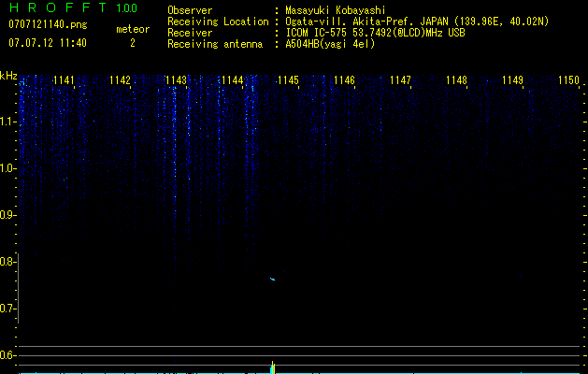
Task: Select antenna text A504HB(yagi 4el)
Action: pos(330,44)
